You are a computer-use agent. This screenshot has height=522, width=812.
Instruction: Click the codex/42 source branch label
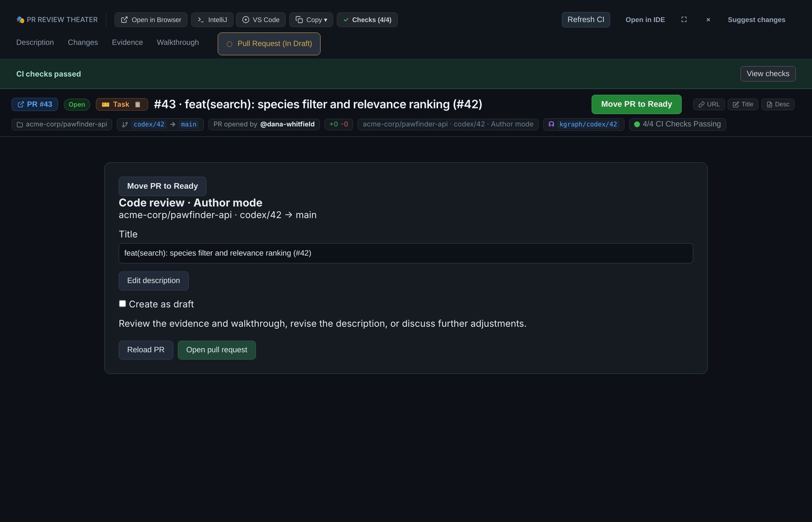tap(149, 124)
